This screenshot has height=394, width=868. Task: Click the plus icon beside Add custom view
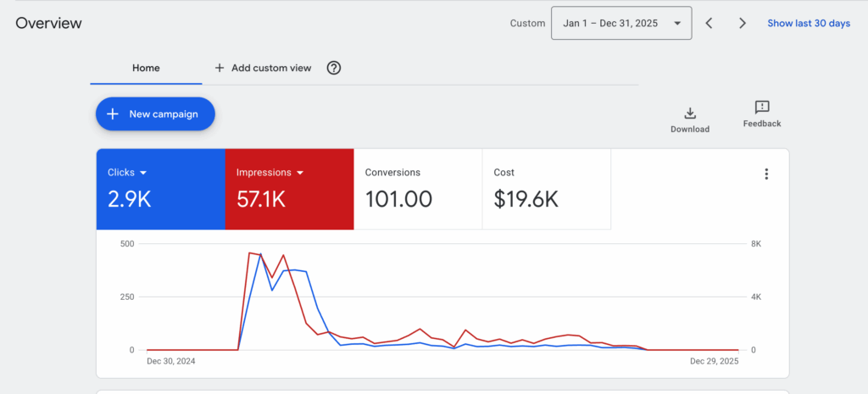point(220,68)
